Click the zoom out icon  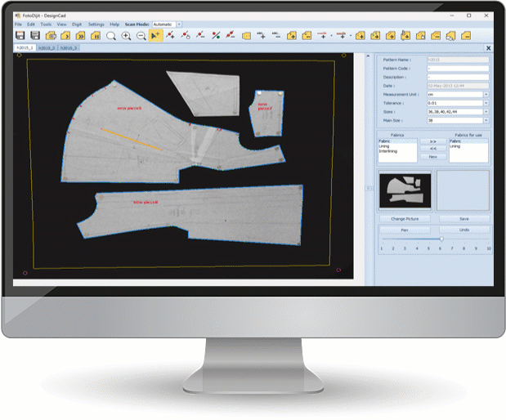click(x=141, y=36)
